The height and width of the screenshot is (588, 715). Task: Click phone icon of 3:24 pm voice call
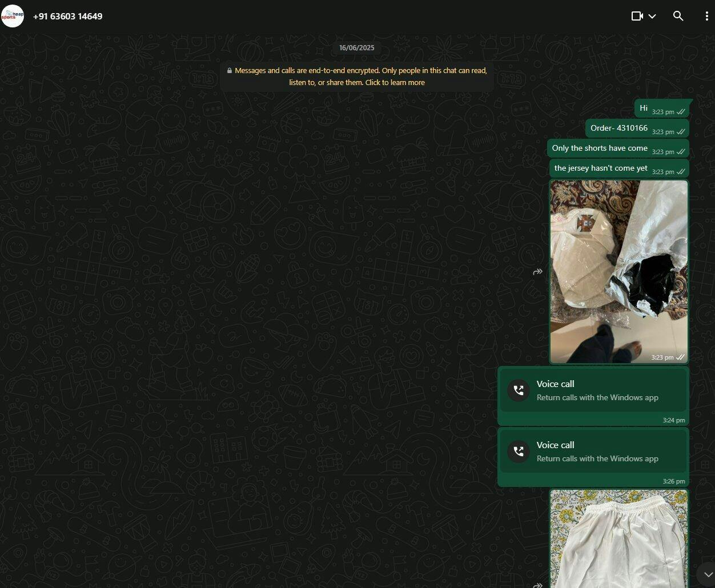[x=519, y=390]
